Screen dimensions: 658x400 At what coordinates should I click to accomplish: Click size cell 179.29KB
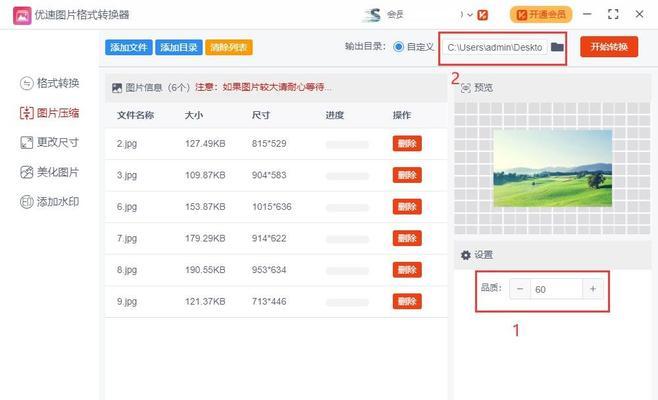coord(205,238)
